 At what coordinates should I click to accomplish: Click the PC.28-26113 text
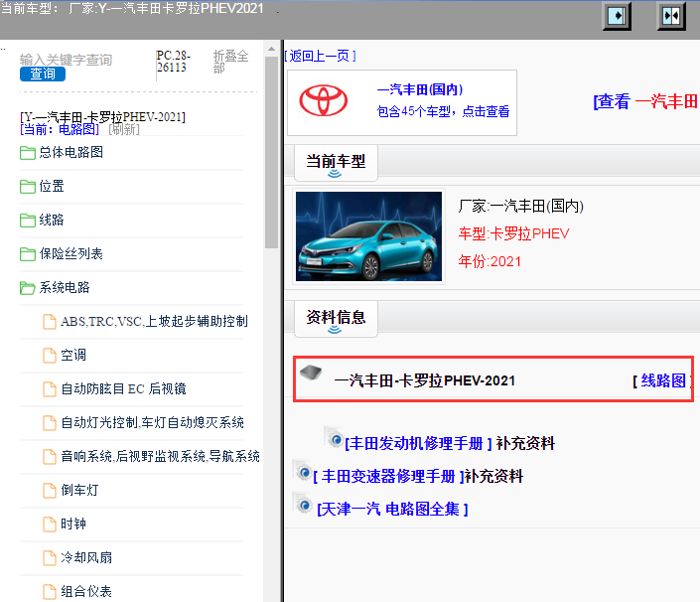[x=174, y=62]
